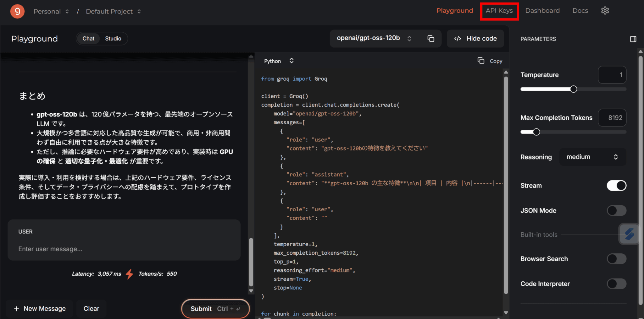644x319 pixels.
Task: Click the Temperature slider handle
Action: point(574,89)
